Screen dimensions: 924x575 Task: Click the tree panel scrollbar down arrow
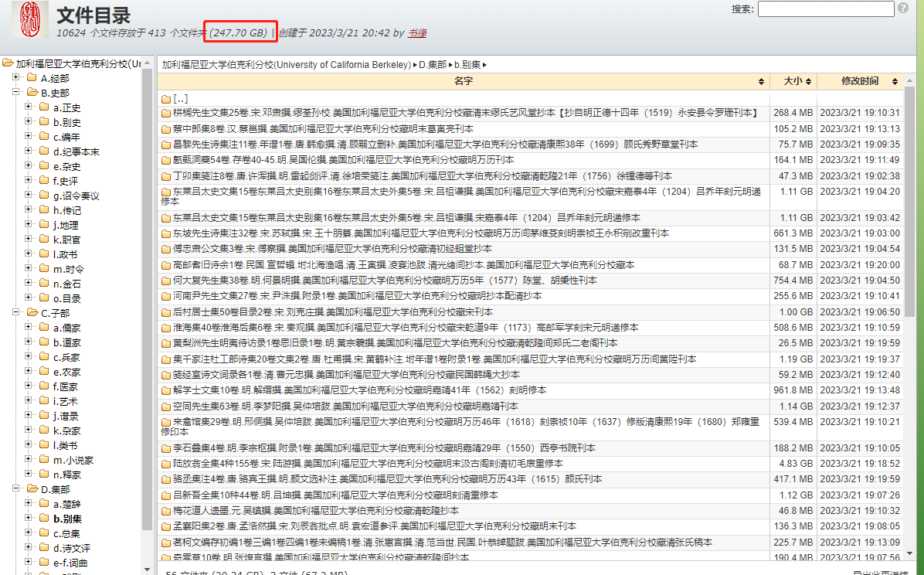pos(147,570)
